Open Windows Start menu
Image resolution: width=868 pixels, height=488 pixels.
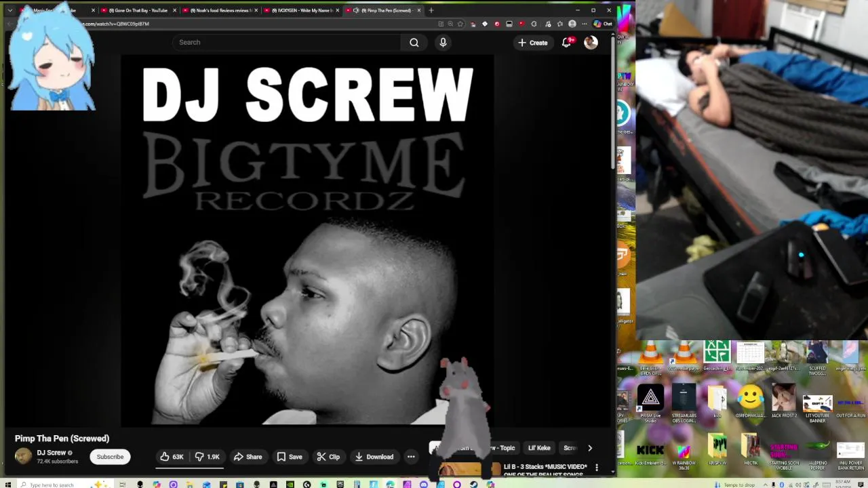9,485
